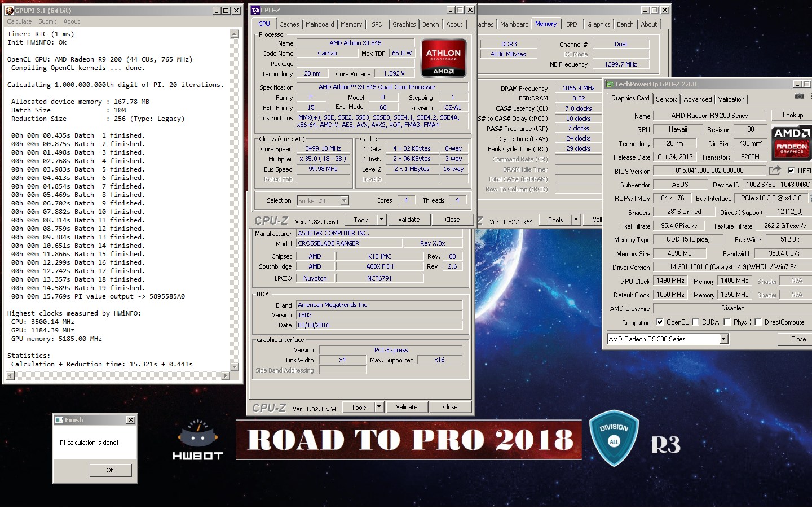This screenshot has width=812, height=508.
Task: Open the Advanced tab in GPU-Z
Action: click(698, 99)
